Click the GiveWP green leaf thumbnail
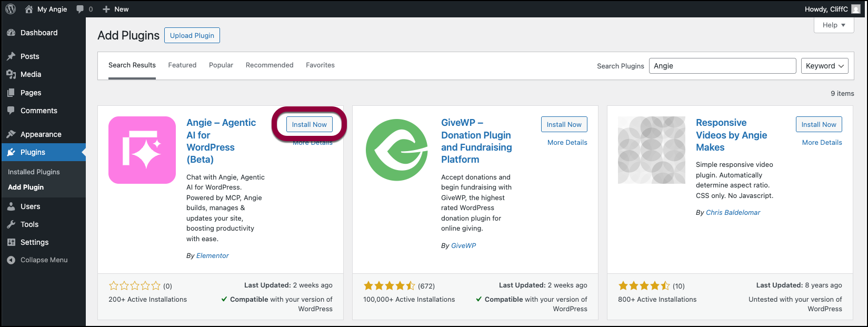868x327 pixels. pos(397,150)
